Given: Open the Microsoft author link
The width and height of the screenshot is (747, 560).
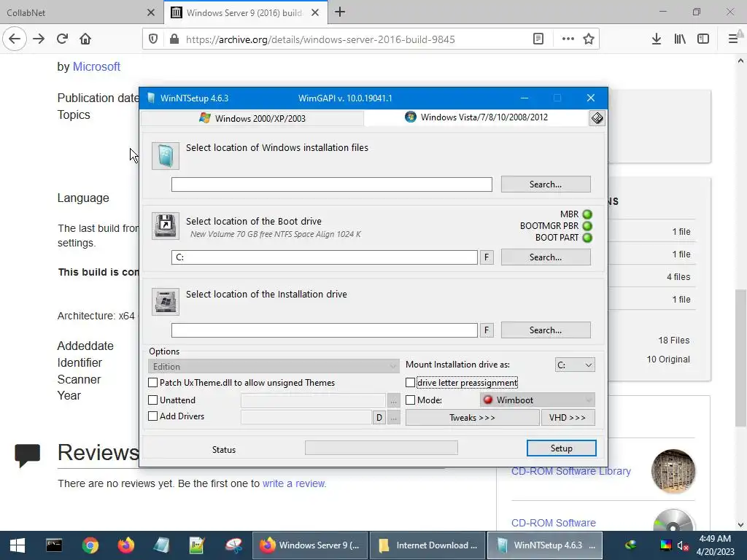Looking at the screenshot, I should (x=96, y=66).
